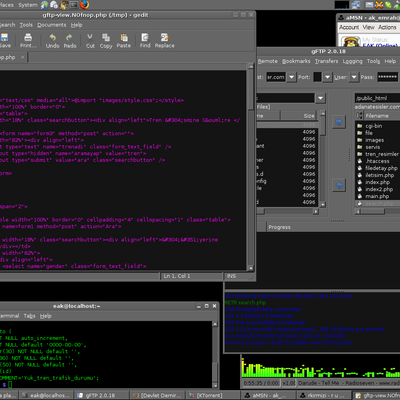The image size is (400, 400).
Task: Click the globe browser launcher in panel
Action: tap(44, 5)
